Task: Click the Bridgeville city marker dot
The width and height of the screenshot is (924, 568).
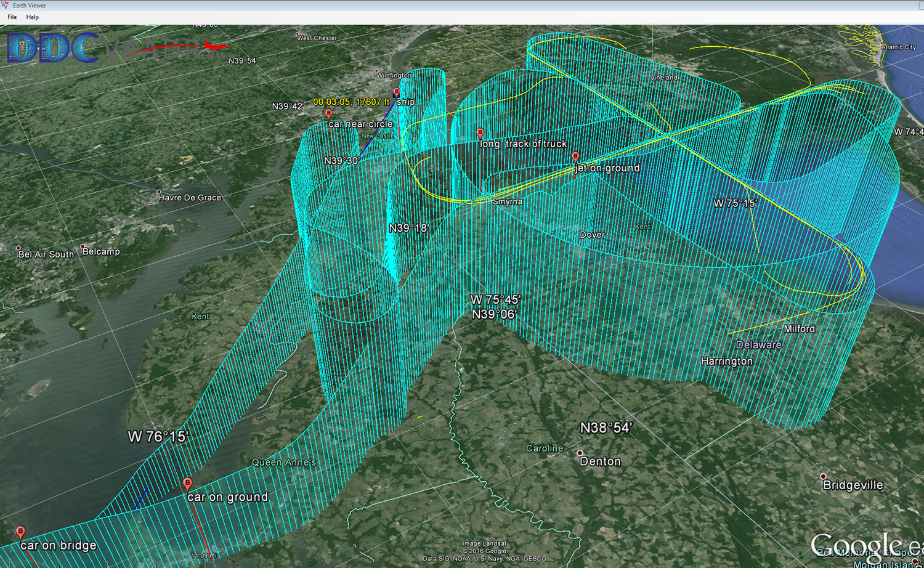Action: (x=823, y=476)
